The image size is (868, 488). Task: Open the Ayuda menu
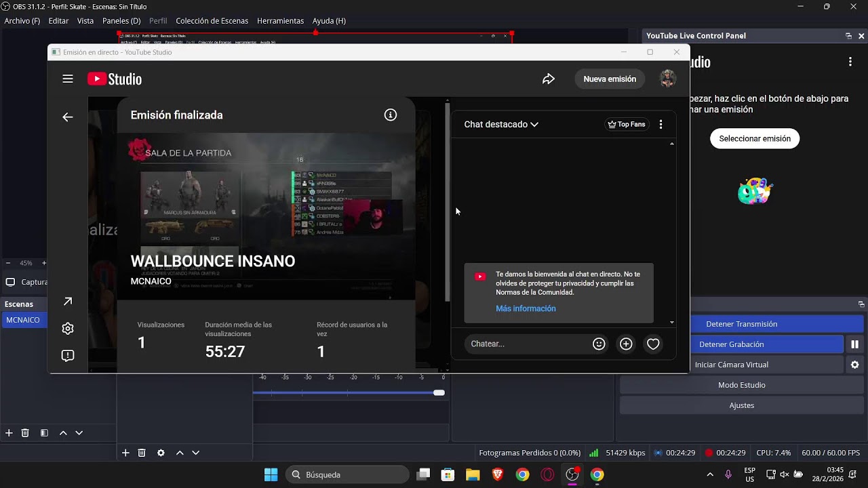tap(329, 21)
